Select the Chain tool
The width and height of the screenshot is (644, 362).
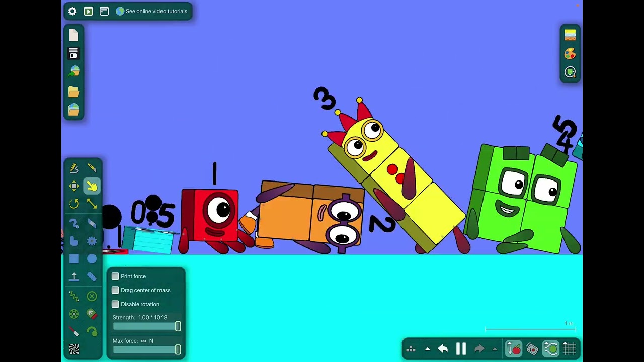click(x=92, y=277)
